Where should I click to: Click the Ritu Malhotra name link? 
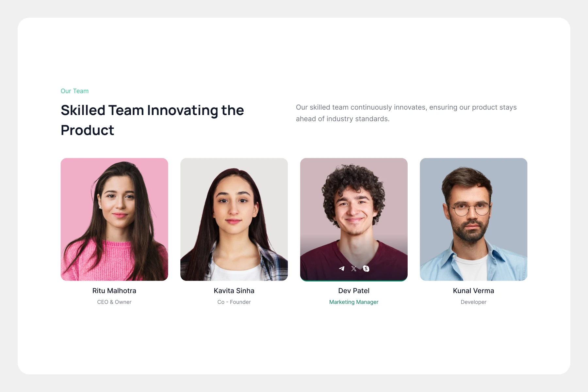pyautogui.click(x=114, y=291)
